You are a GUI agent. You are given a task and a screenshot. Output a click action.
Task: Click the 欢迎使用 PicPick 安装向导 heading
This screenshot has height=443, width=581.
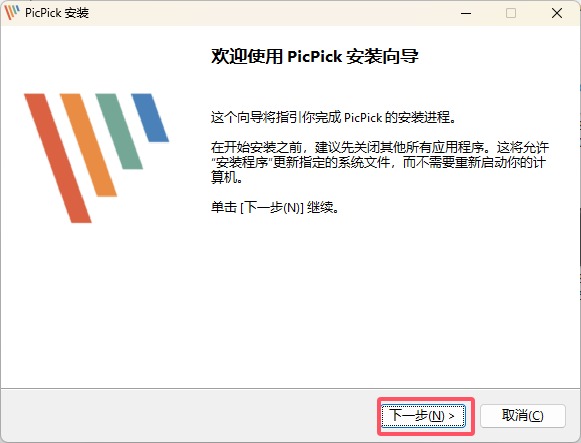pos(315,57)
